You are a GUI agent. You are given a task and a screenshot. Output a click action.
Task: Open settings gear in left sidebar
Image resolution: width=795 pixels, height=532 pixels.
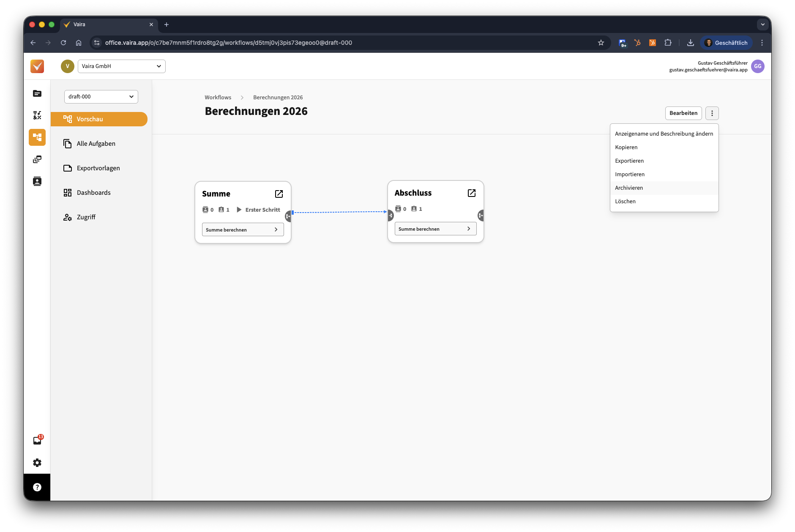coord(37,463)
